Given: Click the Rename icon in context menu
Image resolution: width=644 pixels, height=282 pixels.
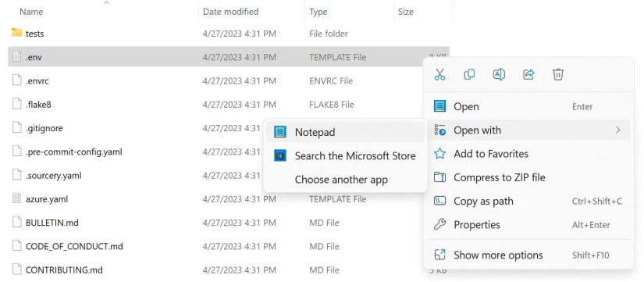Looking at the screenshot, I should click(x=499, y=74).
